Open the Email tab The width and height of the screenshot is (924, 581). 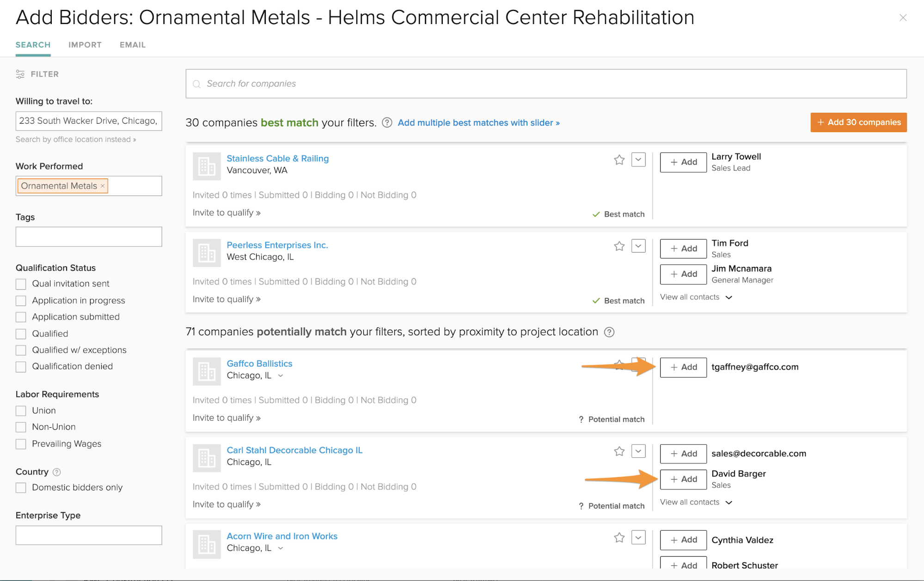tap(133, 45)
